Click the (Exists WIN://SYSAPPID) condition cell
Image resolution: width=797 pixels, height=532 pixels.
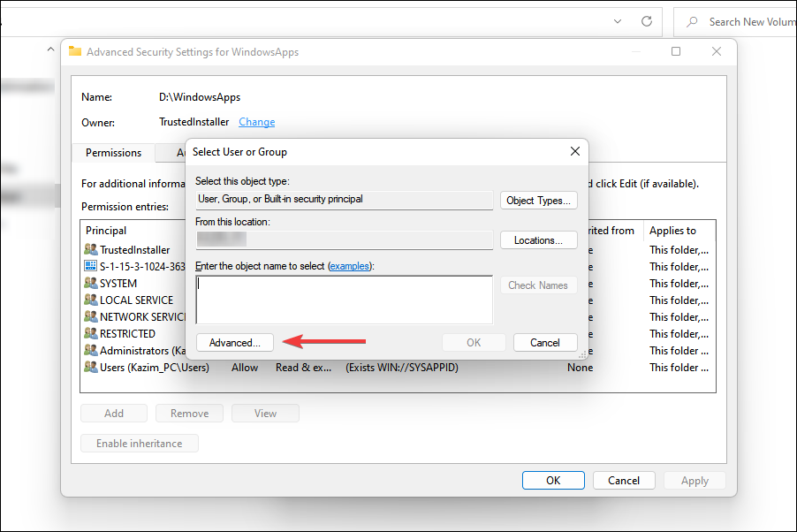[401, 368]
